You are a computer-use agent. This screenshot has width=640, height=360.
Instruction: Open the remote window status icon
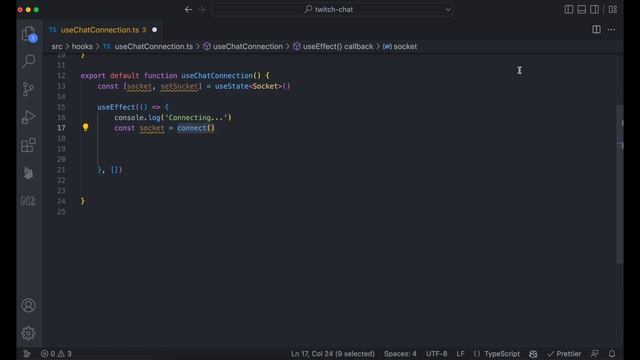pyautogui.click(x=27, y=354)
